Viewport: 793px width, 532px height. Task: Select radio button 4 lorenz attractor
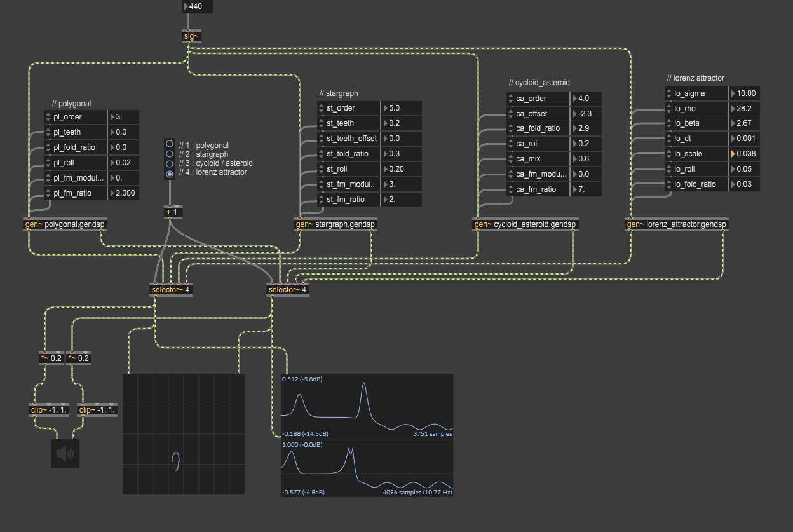pos(170,173)
